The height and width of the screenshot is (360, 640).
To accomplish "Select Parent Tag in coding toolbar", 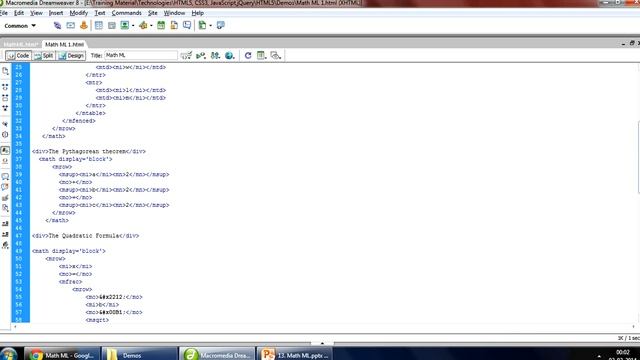I will pos(5,124).
